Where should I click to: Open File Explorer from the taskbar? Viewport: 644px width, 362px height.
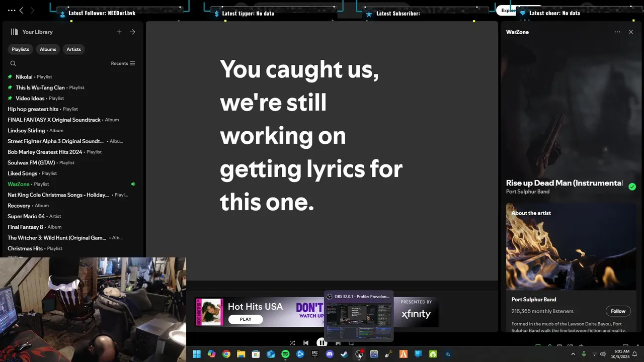coord(241,354)
